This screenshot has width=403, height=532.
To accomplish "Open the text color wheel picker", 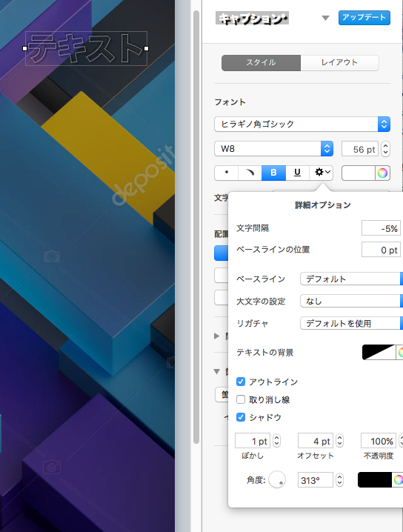I will 382,173.
